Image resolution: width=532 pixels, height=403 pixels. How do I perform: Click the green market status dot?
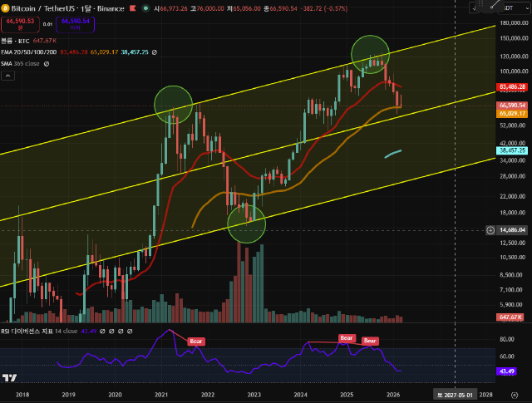[x=145, y=8]
